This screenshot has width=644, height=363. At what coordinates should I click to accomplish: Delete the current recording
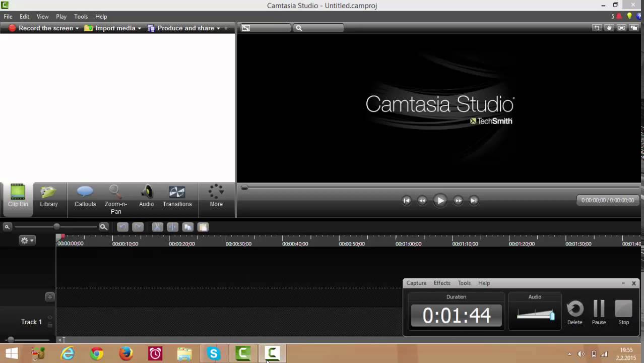(575, 313)
